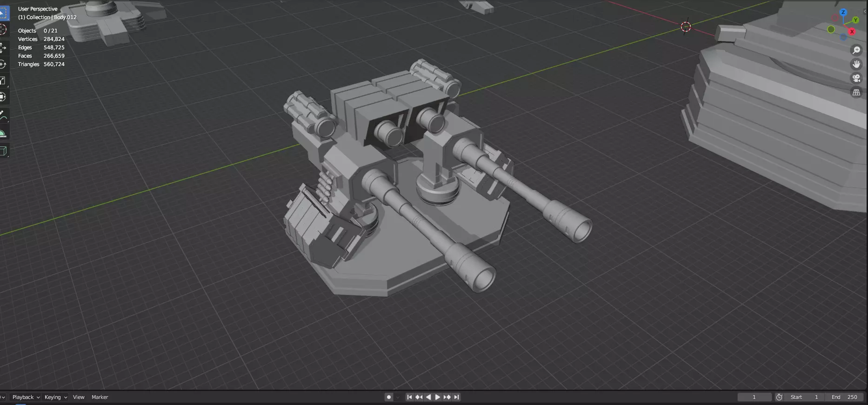Click the Zoom view magnifier button

[x=856, y=50]
